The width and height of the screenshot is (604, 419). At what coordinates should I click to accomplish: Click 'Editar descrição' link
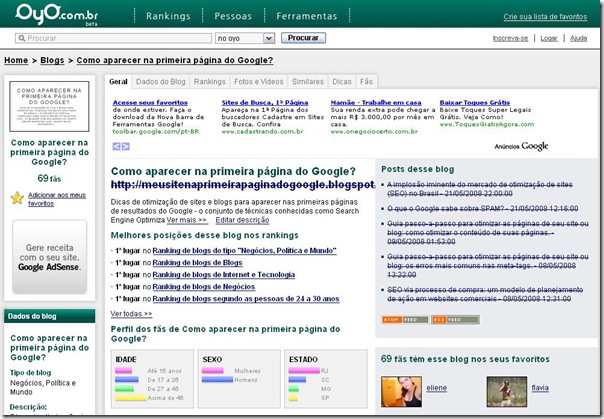click(242, 220)
